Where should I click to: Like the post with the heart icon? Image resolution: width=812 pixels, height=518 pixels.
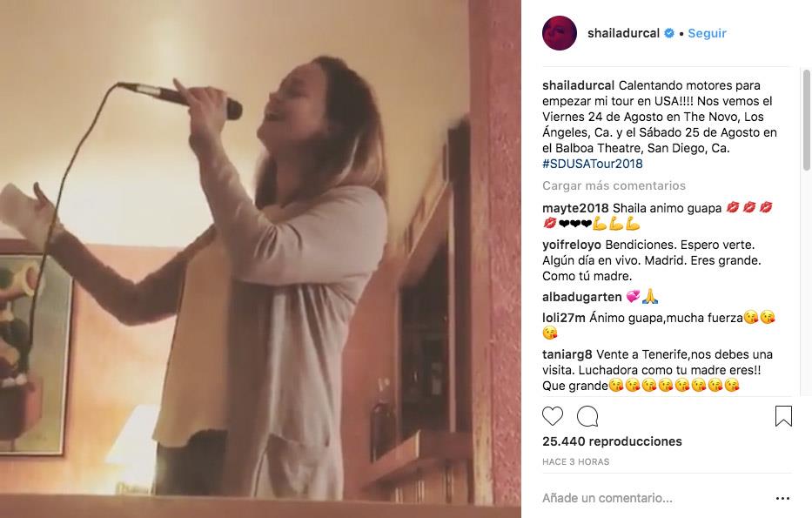pyautogui.click(x=553, y=415)
